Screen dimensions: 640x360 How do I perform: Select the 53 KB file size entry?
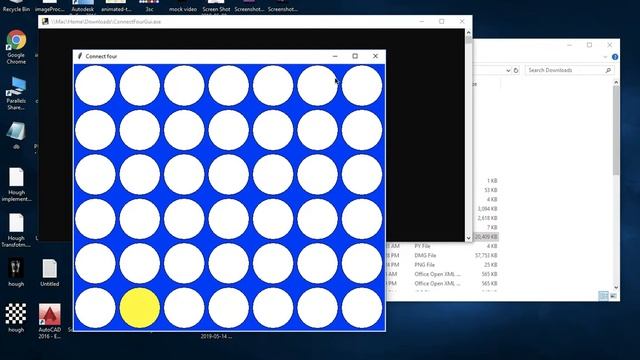coord(491,190)
